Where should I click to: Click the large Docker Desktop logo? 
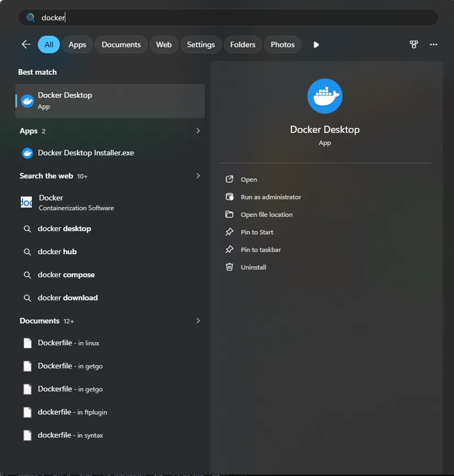pyautogui.click(x=325, y=96)
